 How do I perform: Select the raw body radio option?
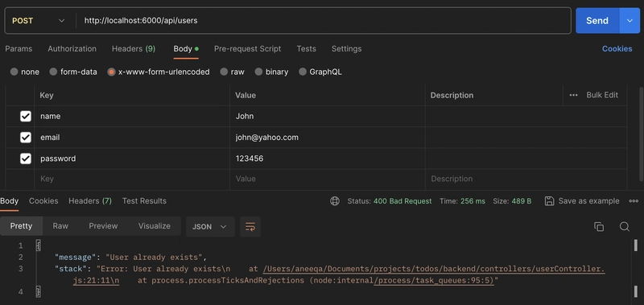(224, 72)
